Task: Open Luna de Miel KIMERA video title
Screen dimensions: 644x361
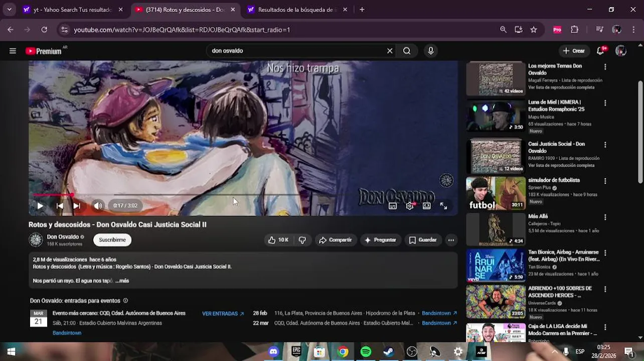Action: tap(556, 106)
